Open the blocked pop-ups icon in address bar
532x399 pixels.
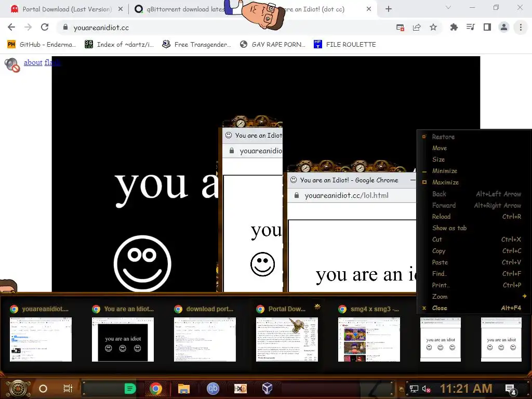point(401,28)
